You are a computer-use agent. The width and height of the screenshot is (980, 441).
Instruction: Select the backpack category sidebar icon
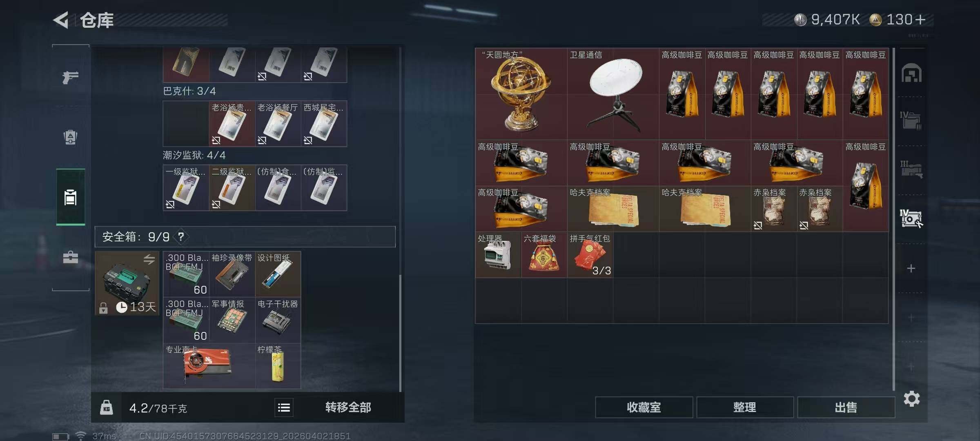pos(70,137)
